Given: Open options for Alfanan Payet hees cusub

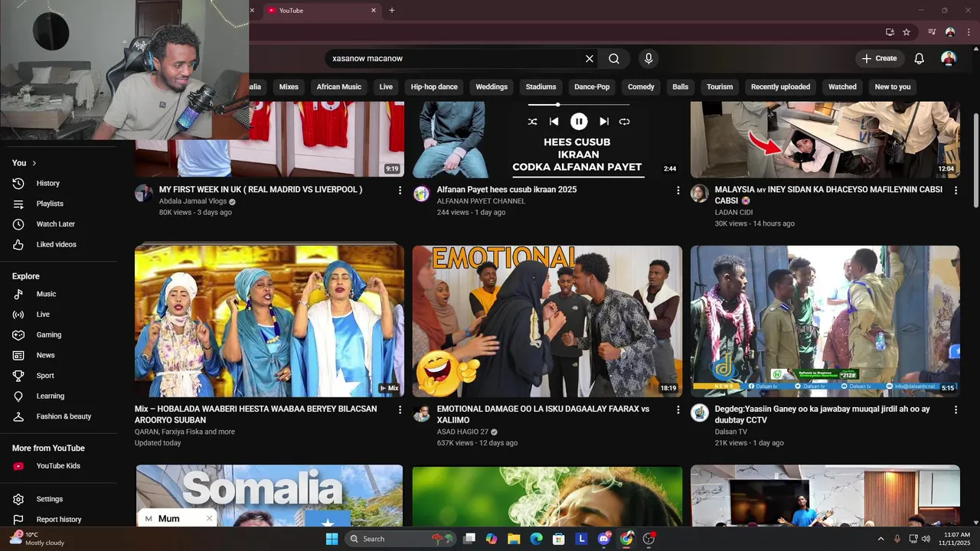Looking at the screenshot, I should point(678,191).
